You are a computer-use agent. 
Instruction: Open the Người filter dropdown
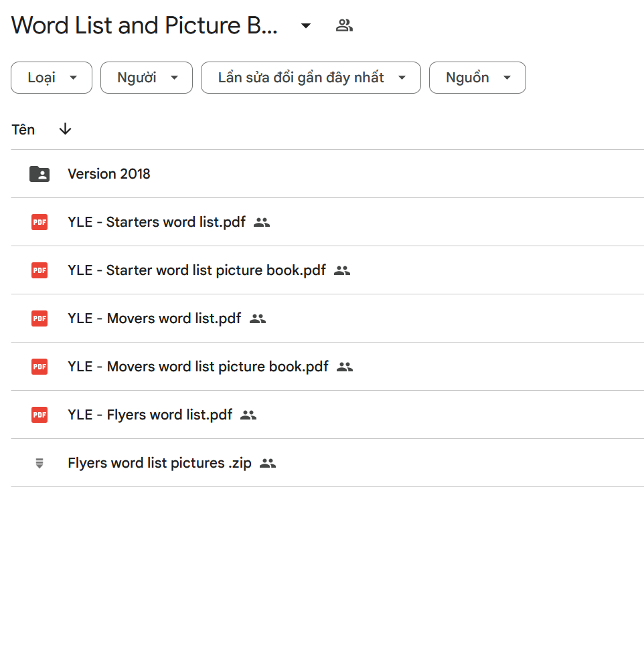click(147, 78)
